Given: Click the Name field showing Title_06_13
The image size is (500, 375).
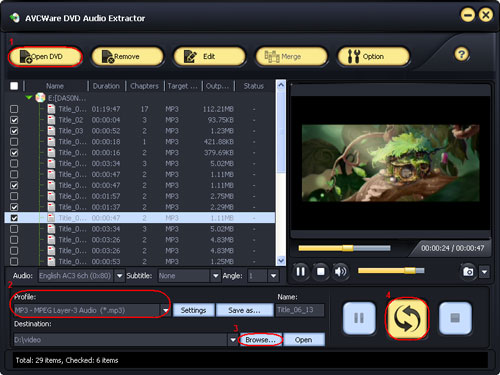Looking at the screenshot, I should [x=300, y=310].
